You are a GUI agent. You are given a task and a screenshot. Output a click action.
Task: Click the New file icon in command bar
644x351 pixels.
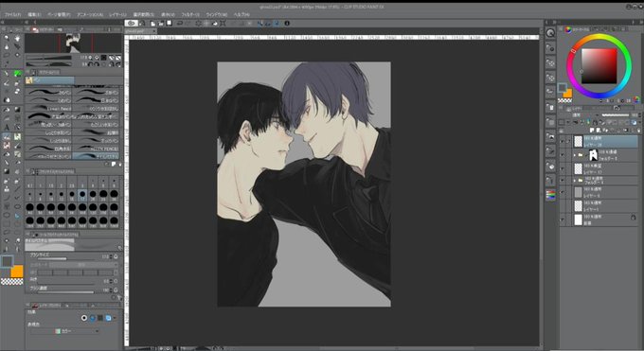pyautogui.click(x=152, y=24)
